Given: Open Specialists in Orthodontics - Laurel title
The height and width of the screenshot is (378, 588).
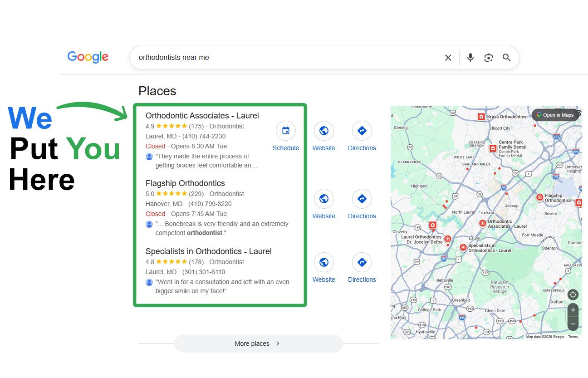Looking at the screenshot, I should pos(209,251).
